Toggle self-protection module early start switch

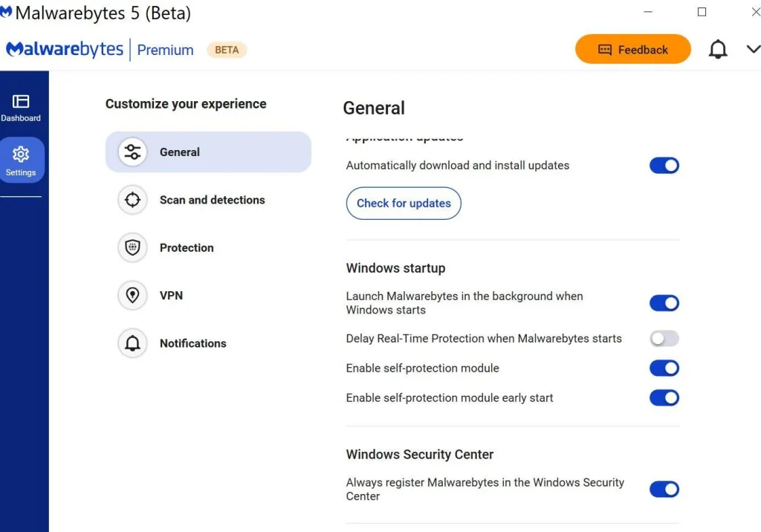(664, 398)
